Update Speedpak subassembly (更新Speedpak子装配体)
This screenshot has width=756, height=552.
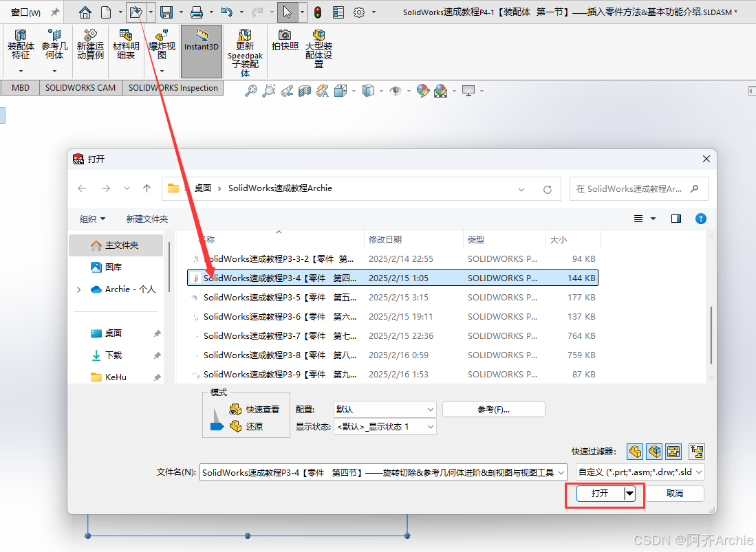[x=246, y=52]
